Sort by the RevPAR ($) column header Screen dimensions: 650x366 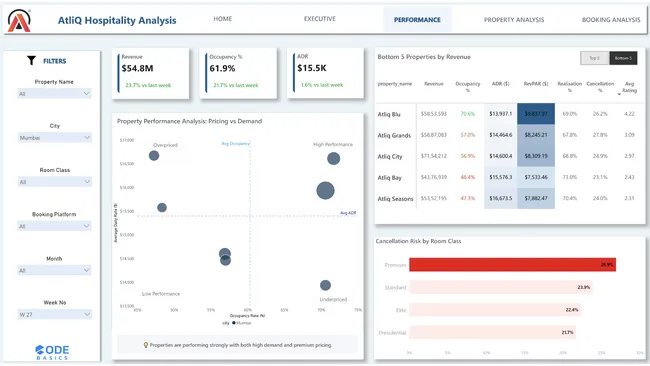[x=536, y=84]
